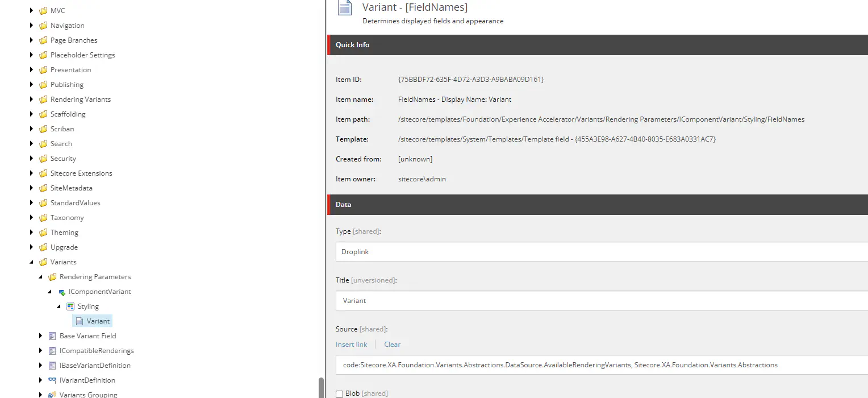
Task: Click the Search folder icon
Action: [x=43, y=144]
